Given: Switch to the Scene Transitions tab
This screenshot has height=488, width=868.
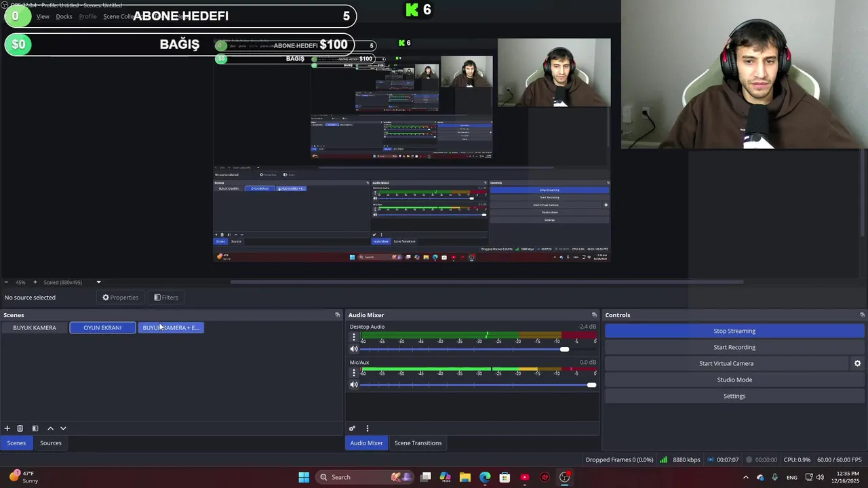Looking at the screenshot, I should tap(418, 443).
